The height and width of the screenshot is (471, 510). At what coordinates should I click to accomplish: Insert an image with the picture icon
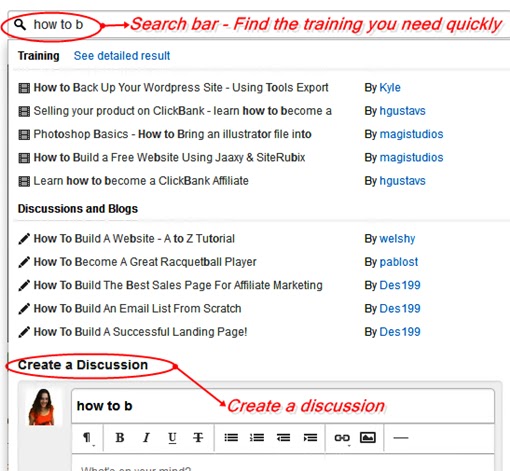(x=368, y=438)
